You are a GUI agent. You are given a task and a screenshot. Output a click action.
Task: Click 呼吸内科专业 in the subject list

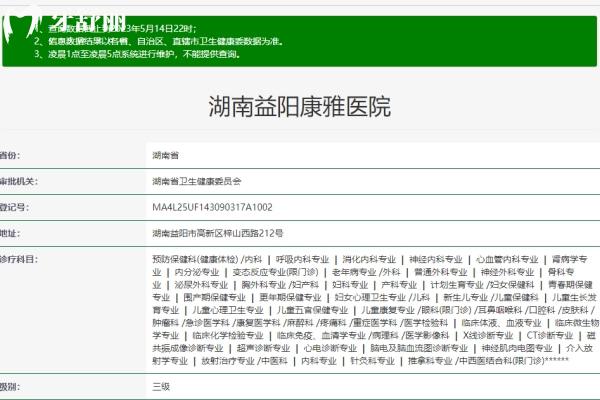(302, 260)
